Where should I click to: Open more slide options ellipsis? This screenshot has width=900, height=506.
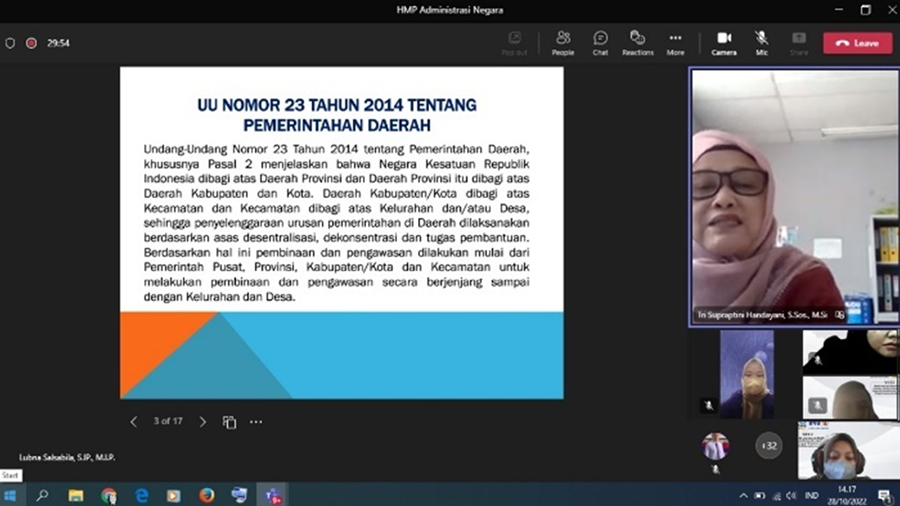tap(256, 422)
